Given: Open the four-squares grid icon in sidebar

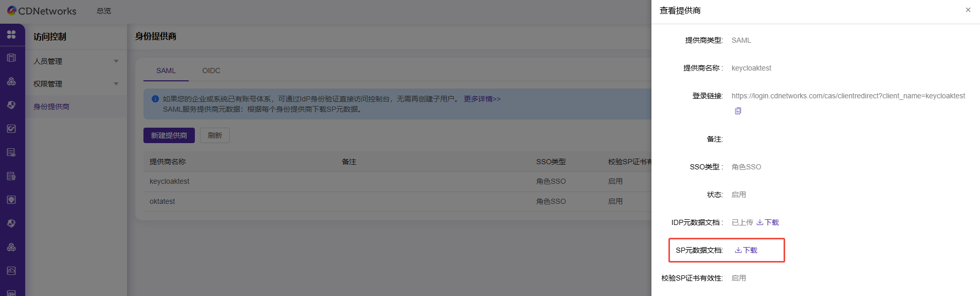Looking at the screenshot, I should click(11, 34).
